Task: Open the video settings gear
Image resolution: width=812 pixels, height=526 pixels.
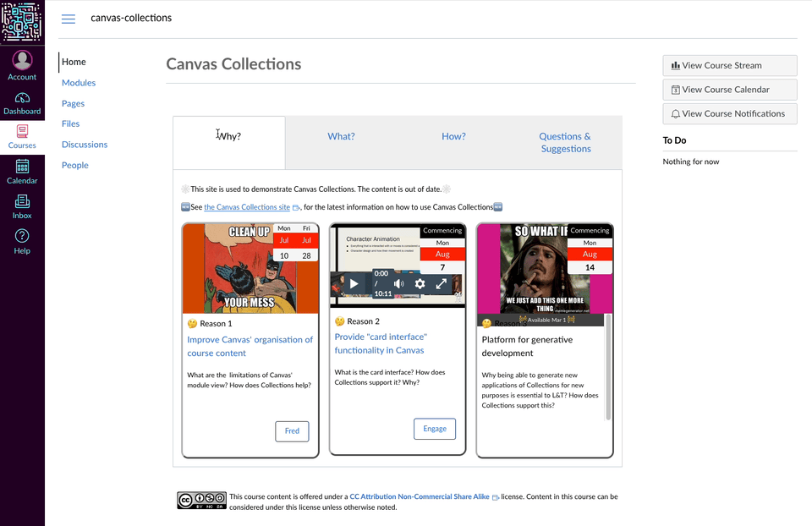Action: pos(420,283)
